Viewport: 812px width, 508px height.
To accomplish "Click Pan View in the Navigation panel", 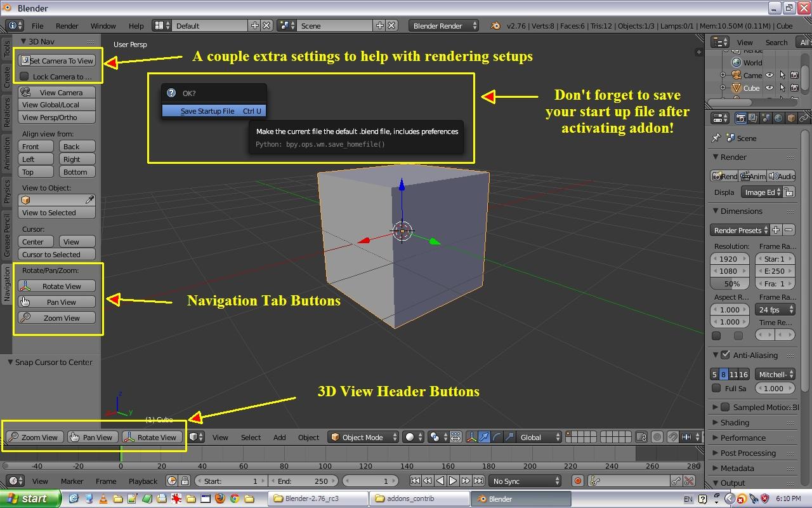I will click(57, 302).
